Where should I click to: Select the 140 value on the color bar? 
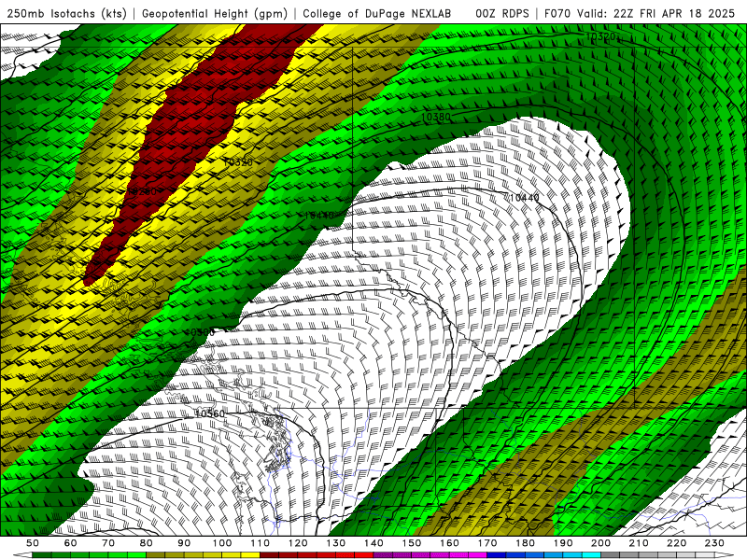click(374, 543)
